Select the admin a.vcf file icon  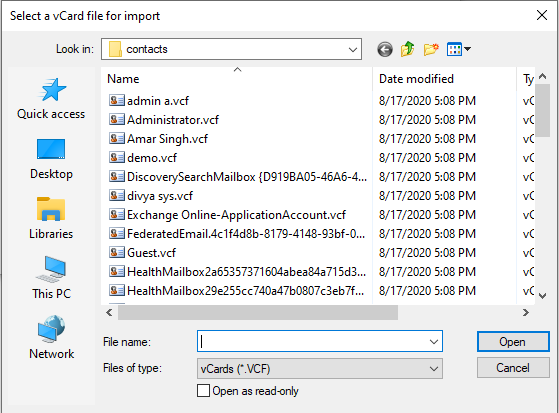pos(117,100)
